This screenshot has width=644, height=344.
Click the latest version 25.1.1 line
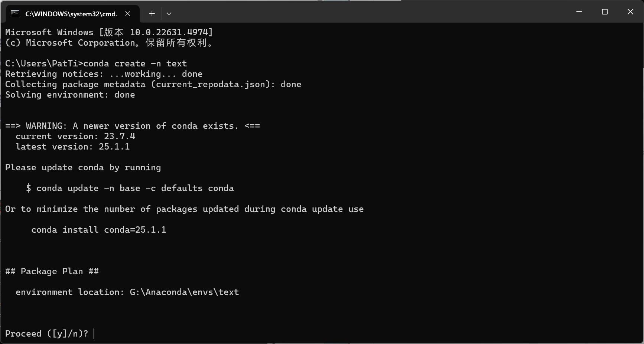(x=73, y=147)
